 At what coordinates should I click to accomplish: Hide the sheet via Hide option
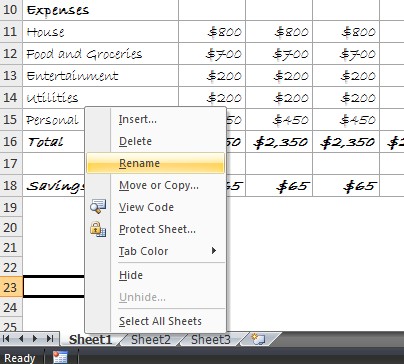point(155,275)
